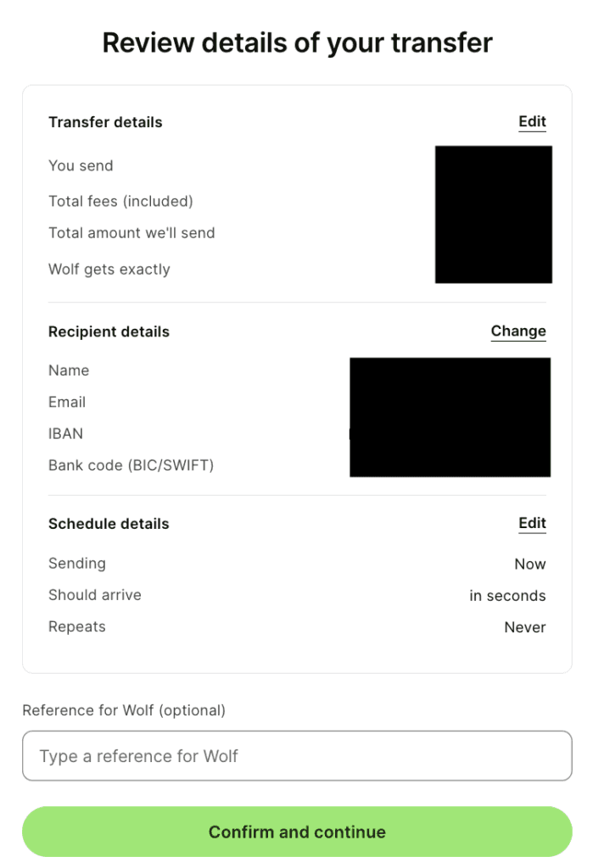593x868 pixels.
Task: Click the 'Bank code (BIC/SWIFT)' label
Action: (x=131, y=465)
